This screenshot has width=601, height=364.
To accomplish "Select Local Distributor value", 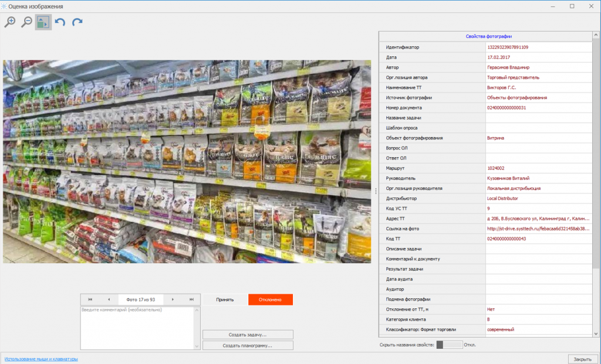I will [x=502, y=198].
